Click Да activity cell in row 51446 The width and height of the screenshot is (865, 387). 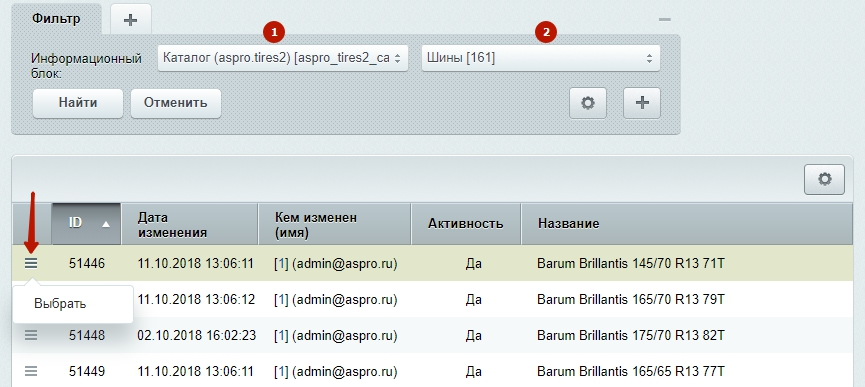click(473, 264)
